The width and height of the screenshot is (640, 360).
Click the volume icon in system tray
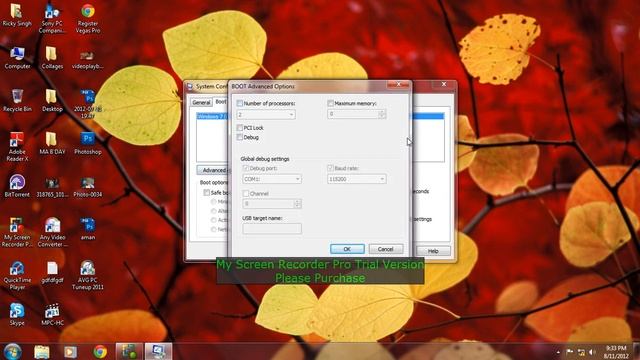coord(592,352)
